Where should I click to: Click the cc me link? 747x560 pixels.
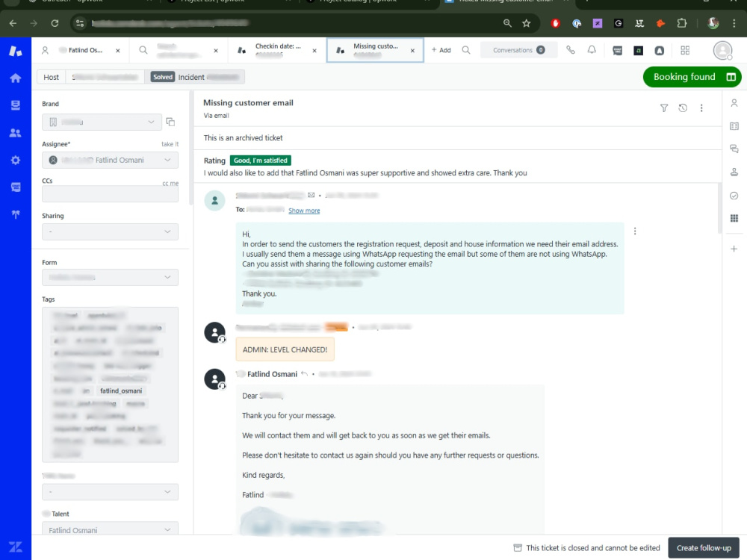(170, 184)
